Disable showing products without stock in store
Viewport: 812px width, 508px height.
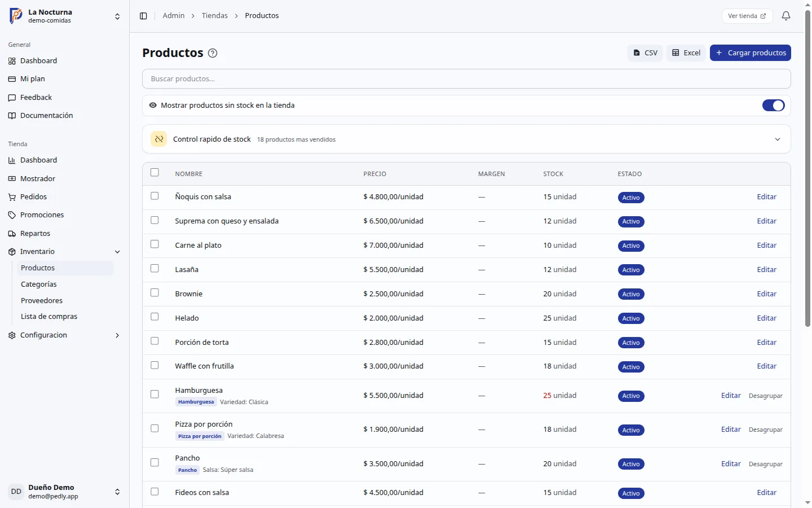773,106
